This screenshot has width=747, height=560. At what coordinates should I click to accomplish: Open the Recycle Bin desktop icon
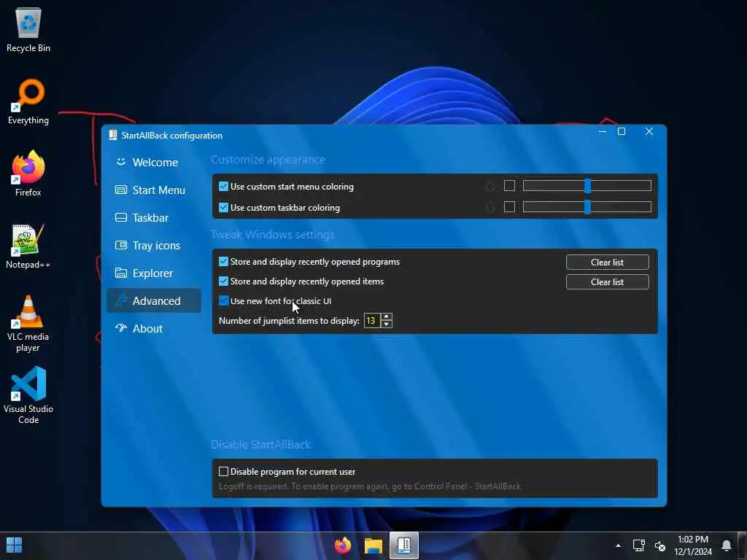[28, 29]
